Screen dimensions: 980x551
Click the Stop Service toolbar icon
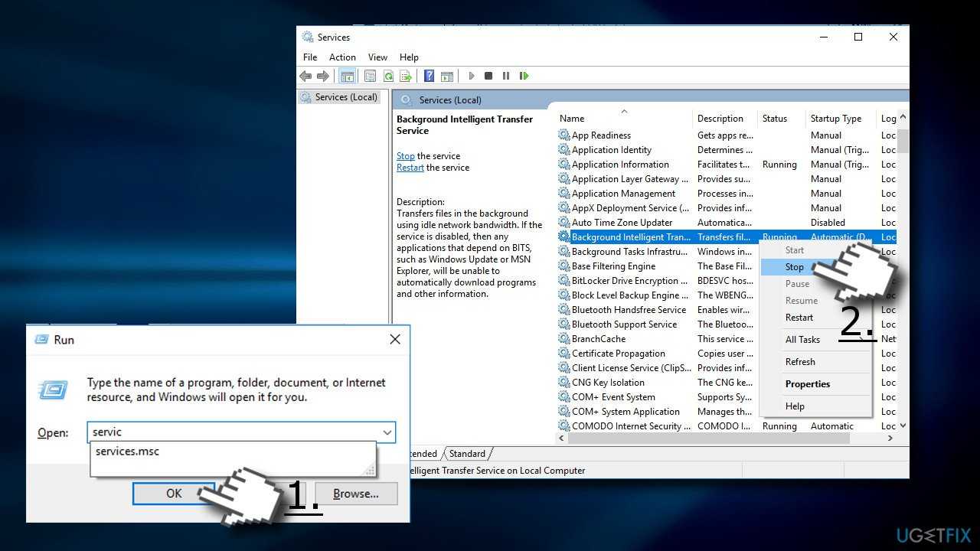488,76
